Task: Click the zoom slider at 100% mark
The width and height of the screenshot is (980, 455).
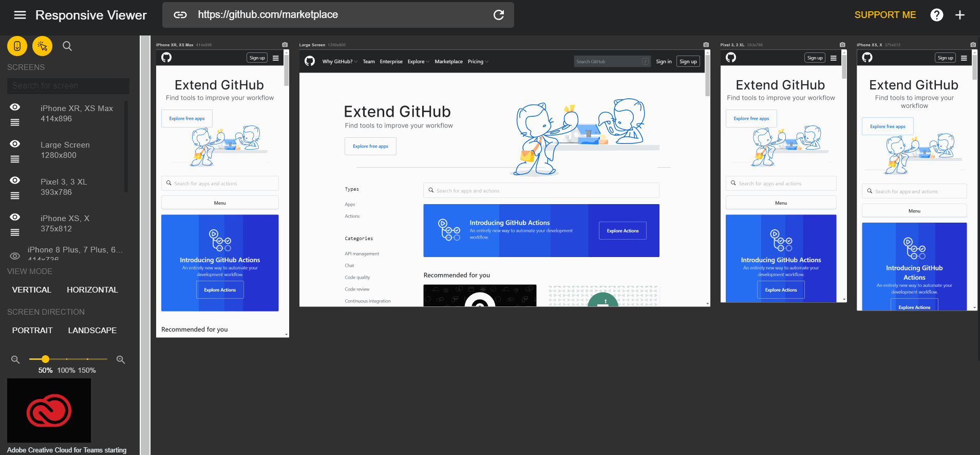Action: (67, 359)
